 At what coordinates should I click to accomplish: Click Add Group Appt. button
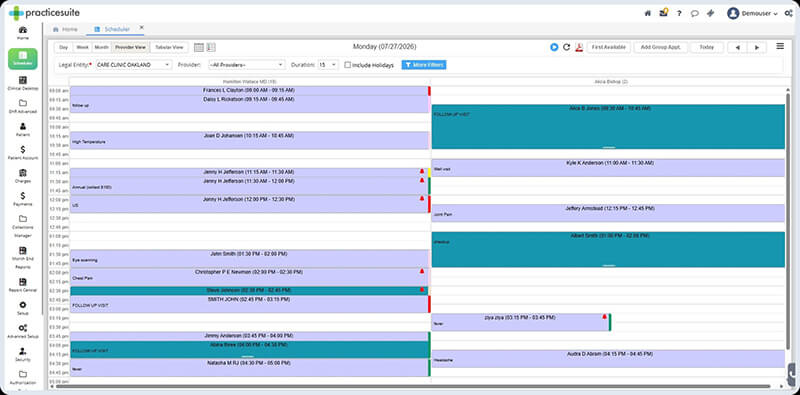point(661,47)
